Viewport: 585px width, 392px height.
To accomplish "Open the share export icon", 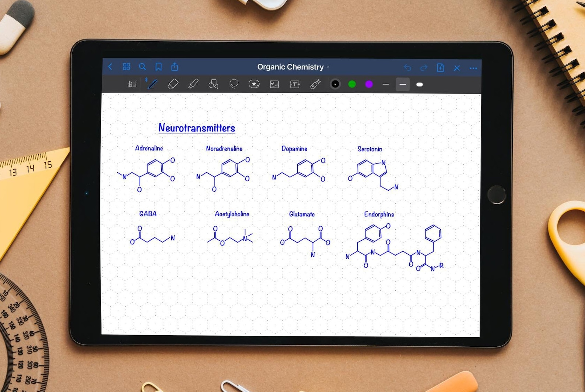I will tap(175, 67).
